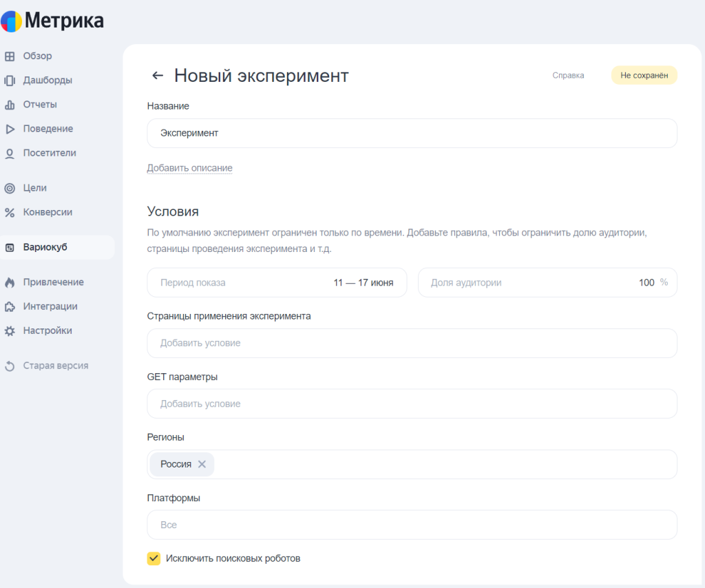Open the Конверсии section

pos(48,213)
